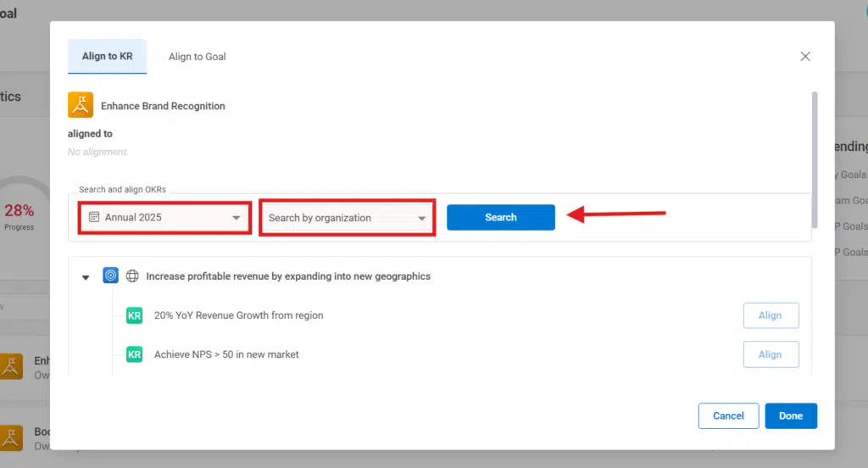Click the globe icon next to the objective
This screenshot has width=868, height=468.
tap(132, 276)
